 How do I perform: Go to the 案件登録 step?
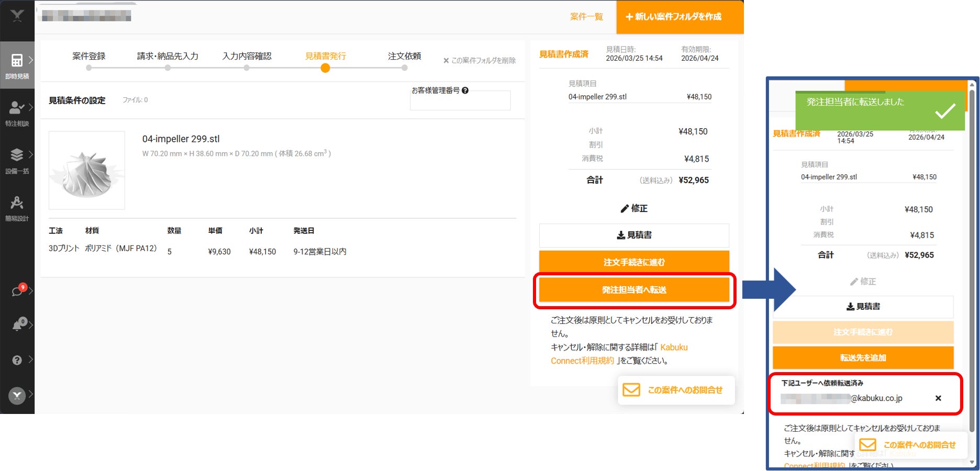click(88, 57)
